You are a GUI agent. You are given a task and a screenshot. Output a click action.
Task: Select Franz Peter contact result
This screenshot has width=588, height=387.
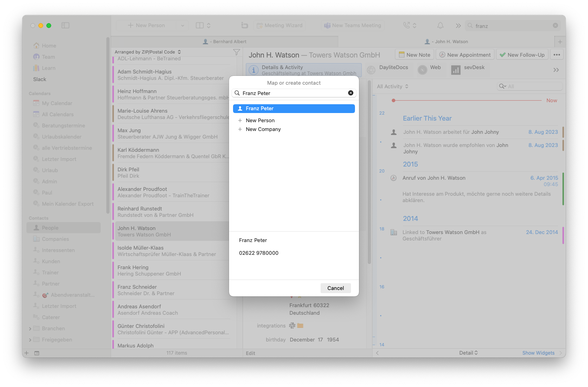click(294, 109)
